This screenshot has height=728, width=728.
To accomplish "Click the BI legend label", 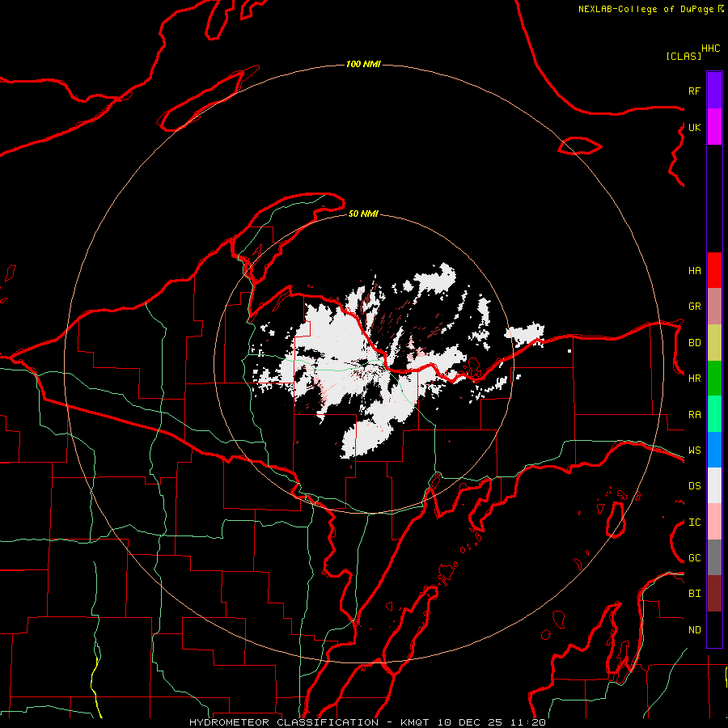I will (x=694, y=594).
